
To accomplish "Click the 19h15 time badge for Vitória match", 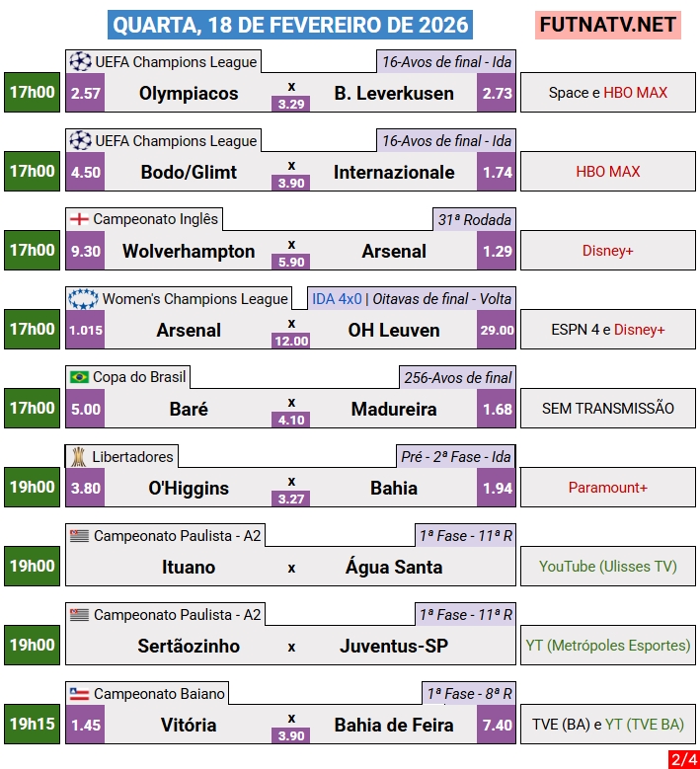I will click(x=32, y=724).
